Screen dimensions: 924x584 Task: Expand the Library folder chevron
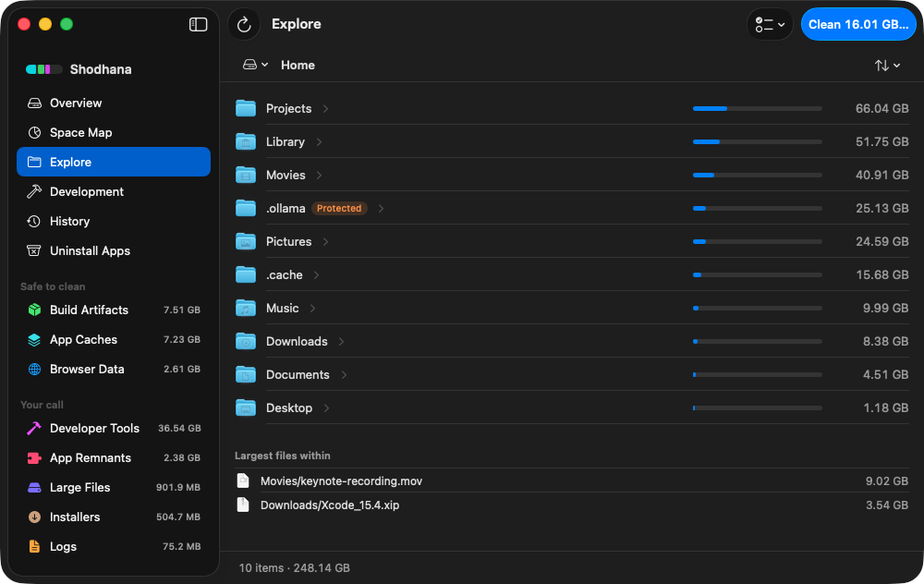point(319,142)
